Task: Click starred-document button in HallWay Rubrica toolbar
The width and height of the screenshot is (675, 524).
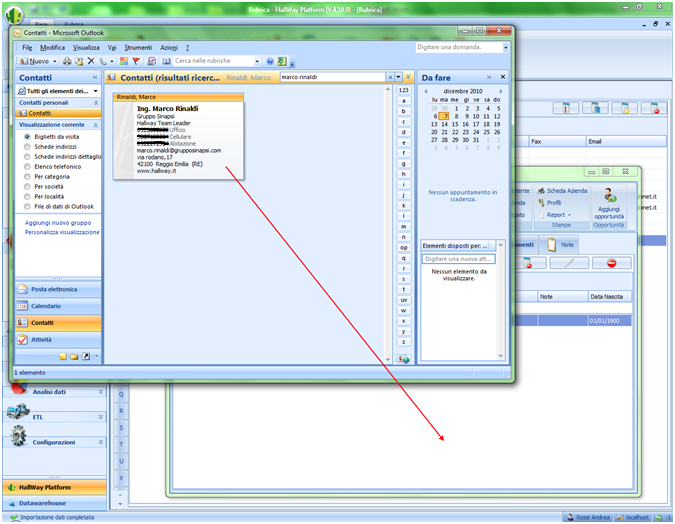Action: coord(625,108)
